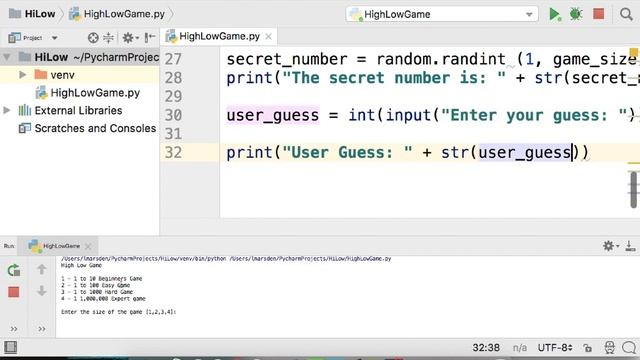Click the HighLowGame.py breadcrumb
Screen dimensions: 640x360
pos(117,14)
